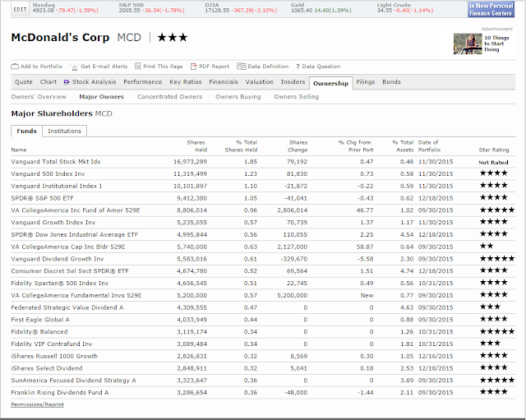Viewport: 526px width, 420px height.
Task: Switch to the Key Ratios tab
Action: point(186,82)
